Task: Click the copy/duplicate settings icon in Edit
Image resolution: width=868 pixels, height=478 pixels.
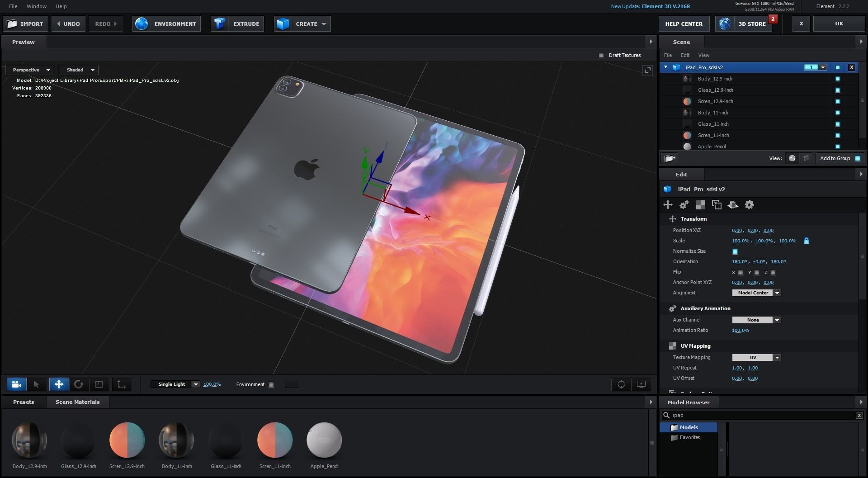Action: [x=717, y=205]
